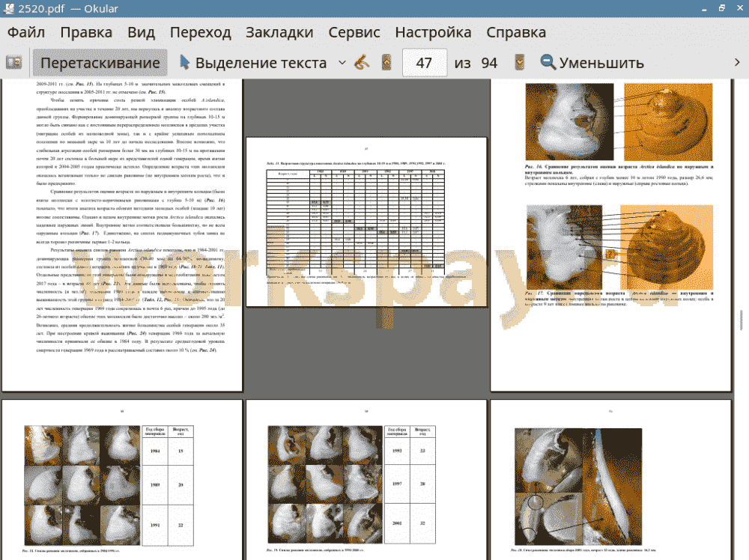The height and width of the screenshot is (560, 749).
Task: Open the Настройка menu
Action: click(x=433, y=32)
